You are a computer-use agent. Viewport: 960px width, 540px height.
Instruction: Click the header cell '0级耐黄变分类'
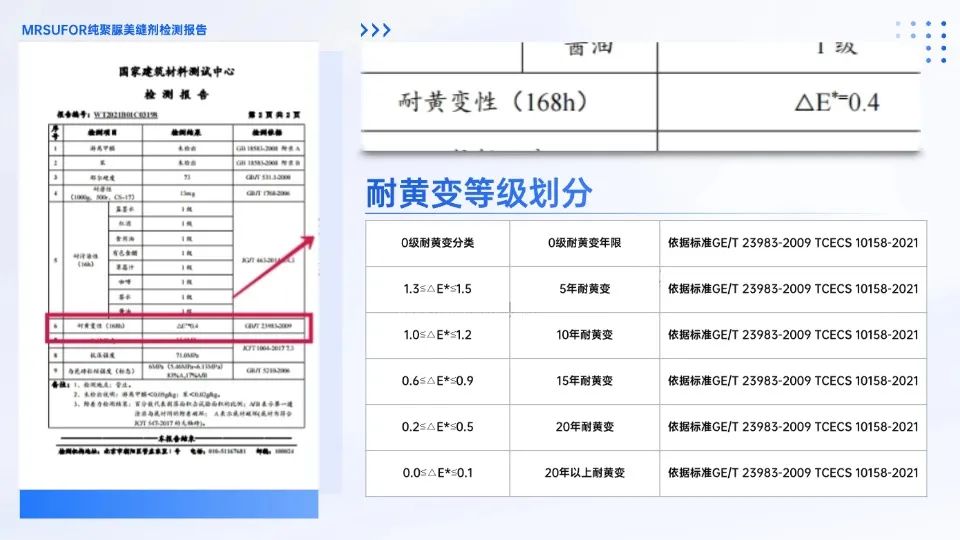pyautogui.click(x=438, y=243)
